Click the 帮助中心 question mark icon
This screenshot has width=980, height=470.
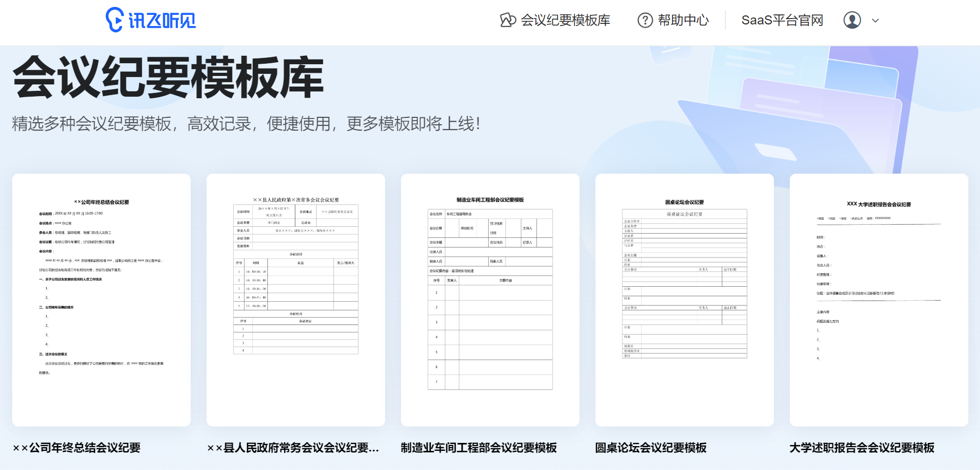coord(645,20)
